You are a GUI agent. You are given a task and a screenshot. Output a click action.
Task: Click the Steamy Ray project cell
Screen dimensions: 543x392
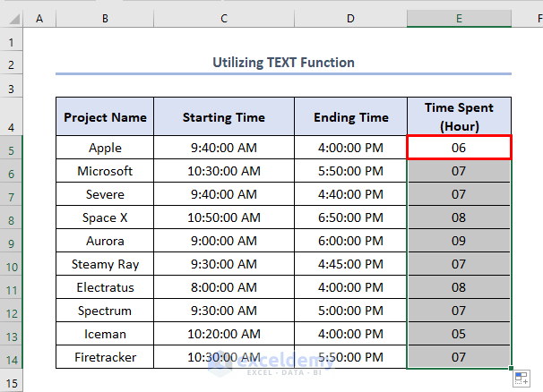[105, 264]
